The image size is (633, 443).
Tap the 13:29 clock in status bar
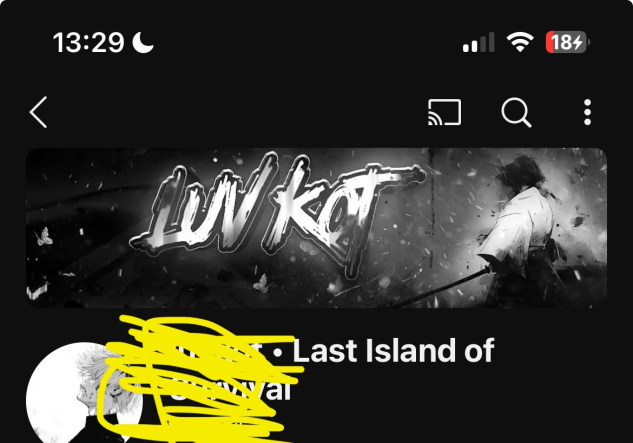[x=88, y=42]
